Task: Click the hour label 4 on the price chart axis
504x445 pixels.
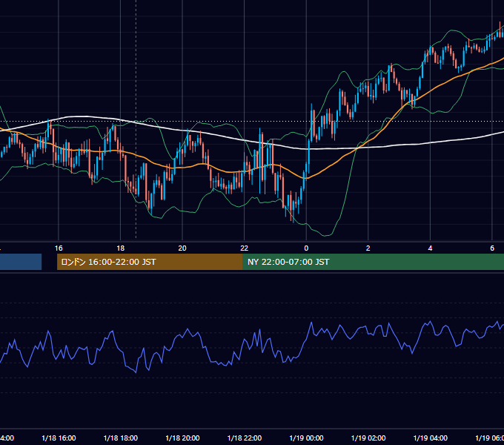Action: pyautogui.click(x=430, y=248)
